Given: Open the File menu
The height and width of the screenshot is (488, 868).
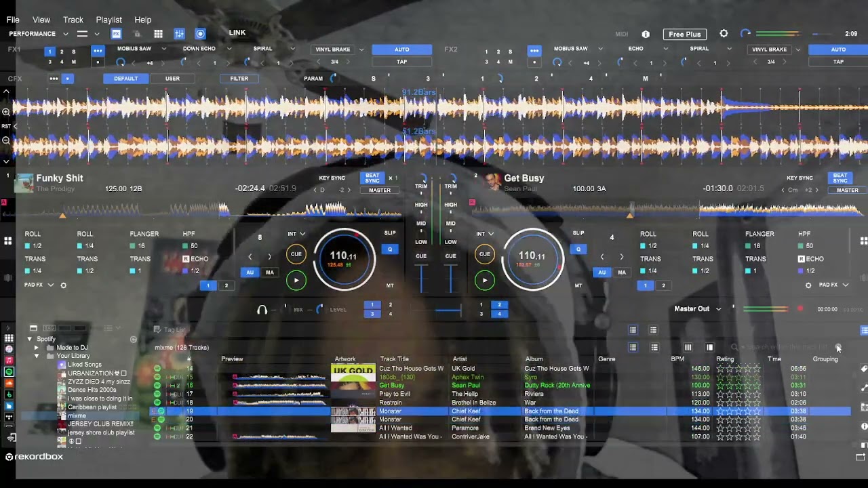Looking at the screenshot, I should 13,20.
